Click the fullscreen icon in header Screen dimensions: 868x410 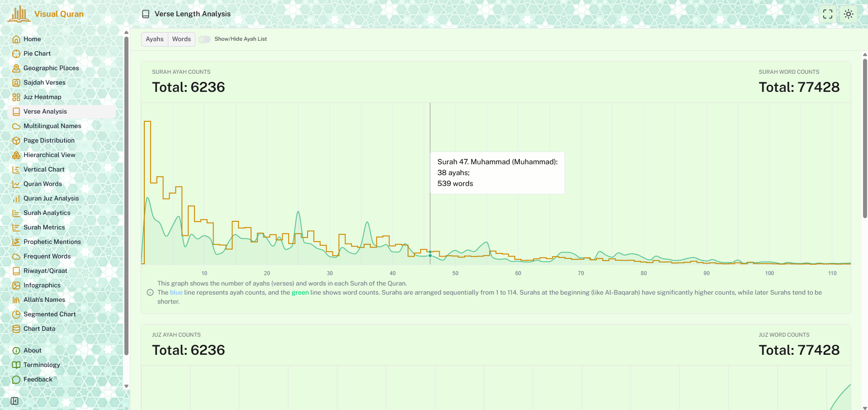pyautogui.click(x=827, y=14)
